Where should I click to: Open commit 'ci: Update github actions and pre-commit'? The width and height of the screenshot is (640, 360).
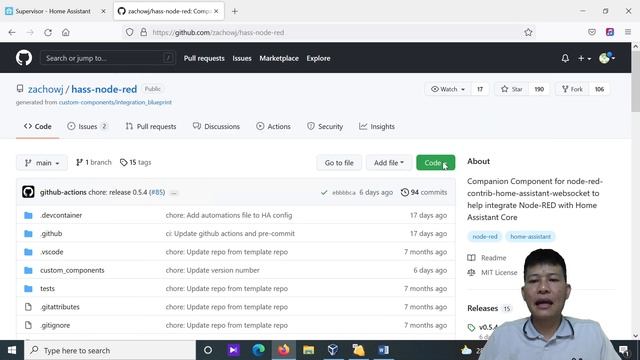pos(230,233)
